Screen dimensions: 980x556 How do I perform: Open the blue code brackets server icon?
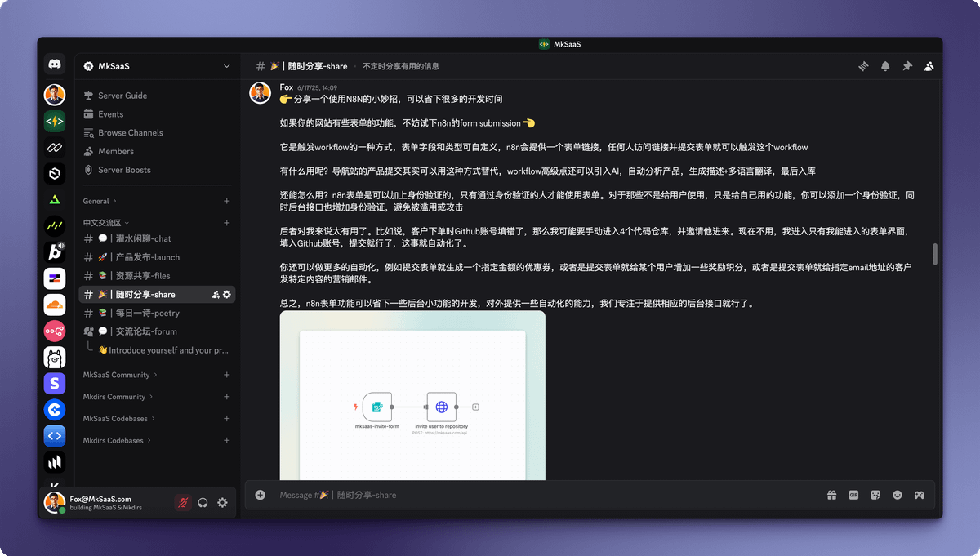tap(55, 435)
